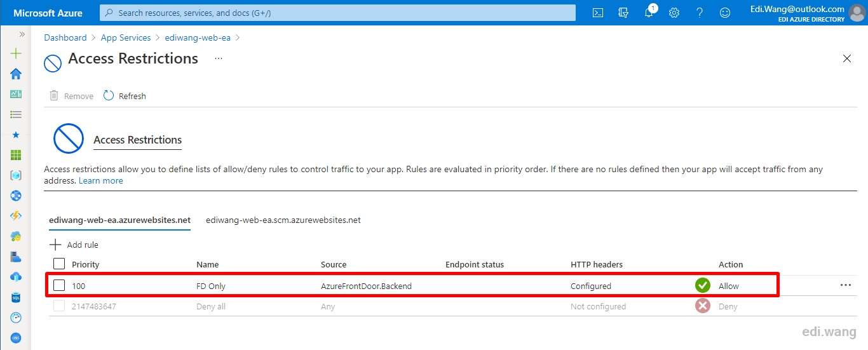868x350 pixels.
Task: Open Directory and subscription filter icon
Action: coord(623,13)
